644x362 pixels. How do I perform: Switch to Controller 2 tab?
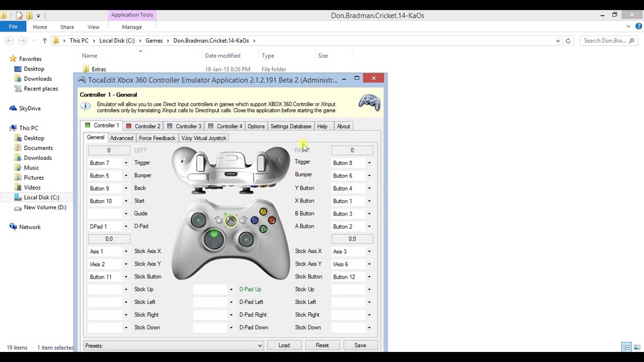click(x=143, y=126)
